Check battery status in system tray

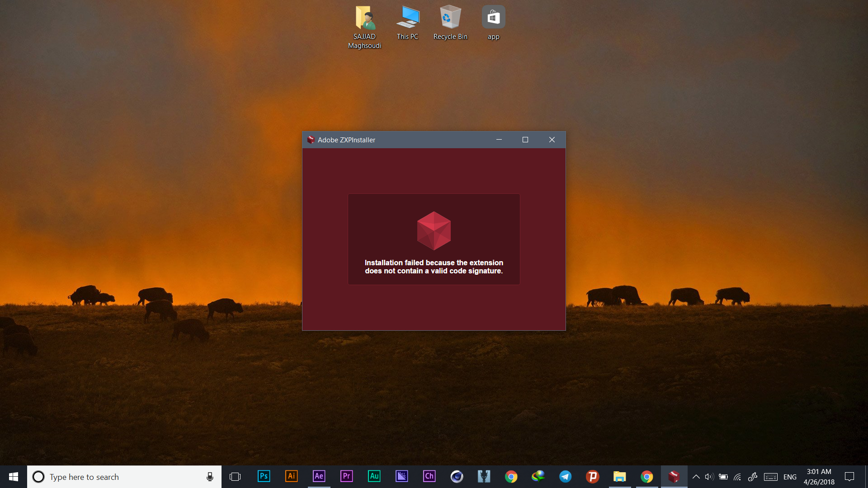pos(723,477)
